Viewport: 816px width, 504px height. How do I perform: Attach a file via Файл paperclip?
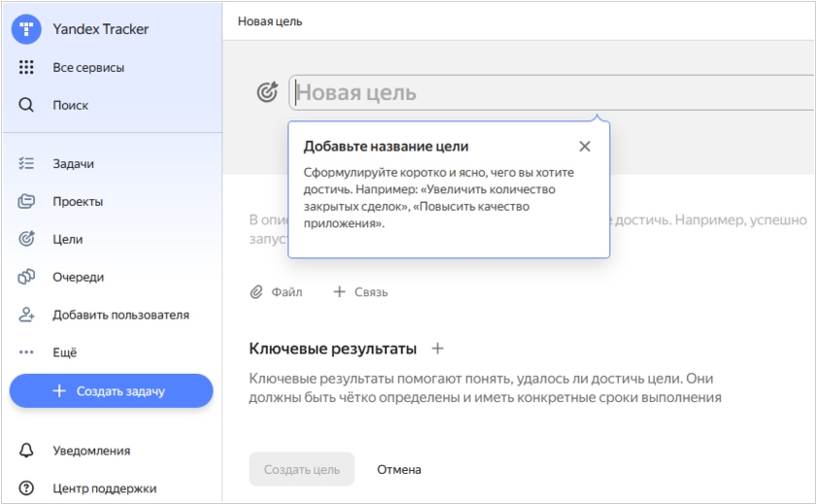(x=276, y=291)
